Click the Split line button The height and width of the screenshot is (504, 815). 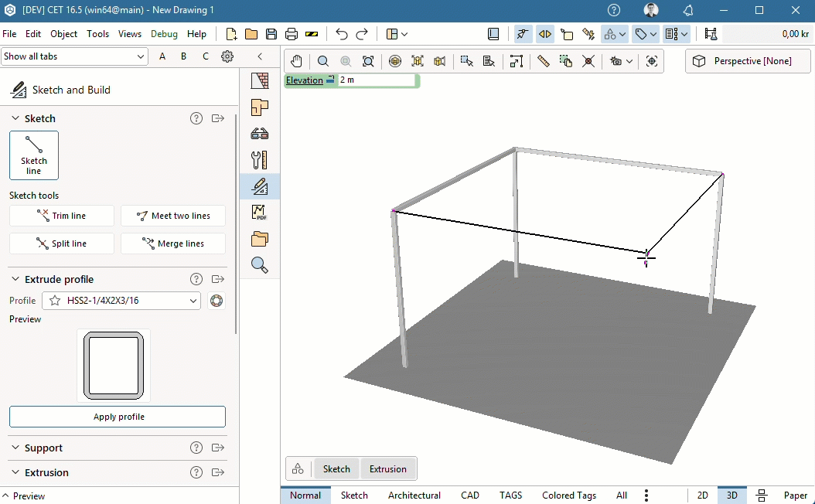coord(61,243)
